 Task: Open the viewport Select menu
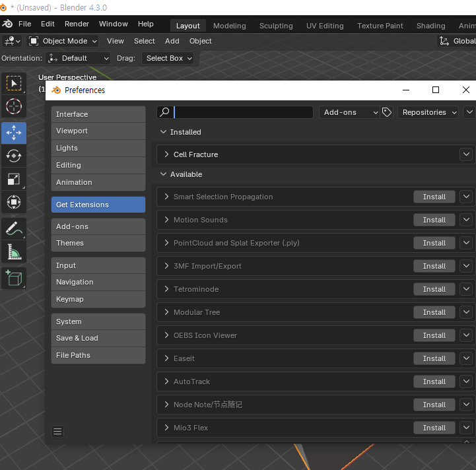click(x=145, y=41)
